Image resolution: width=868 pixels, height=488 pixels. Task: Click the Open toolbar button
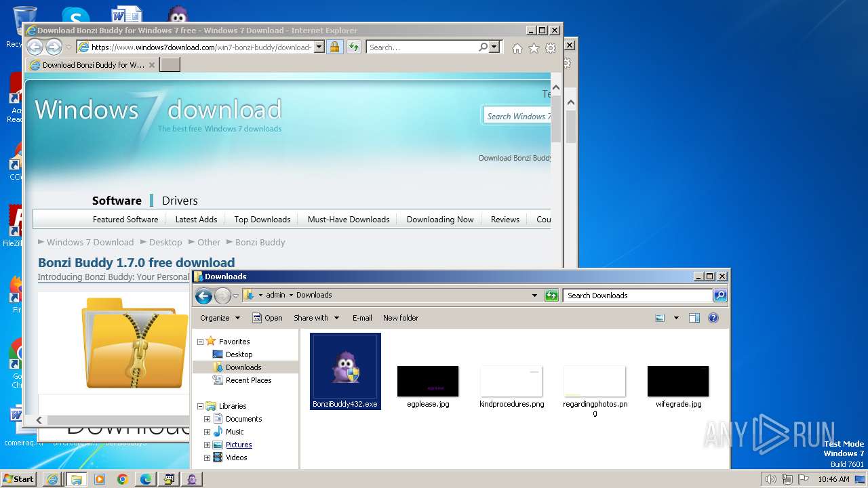pos(267,318)
